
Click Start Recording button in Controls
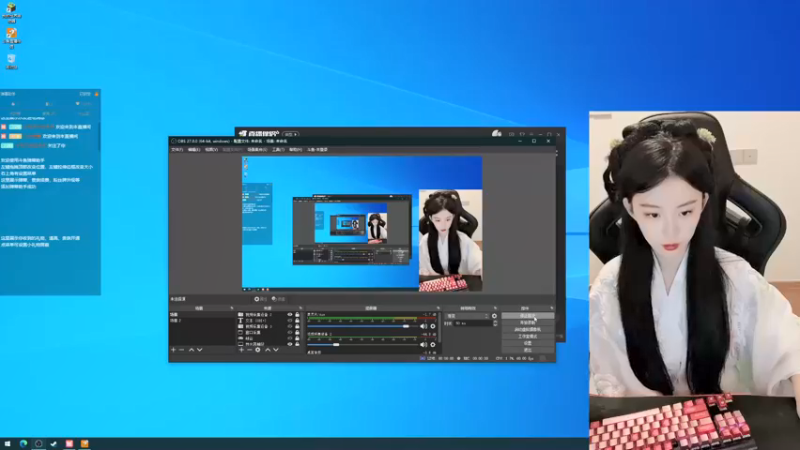coord(528,322)
